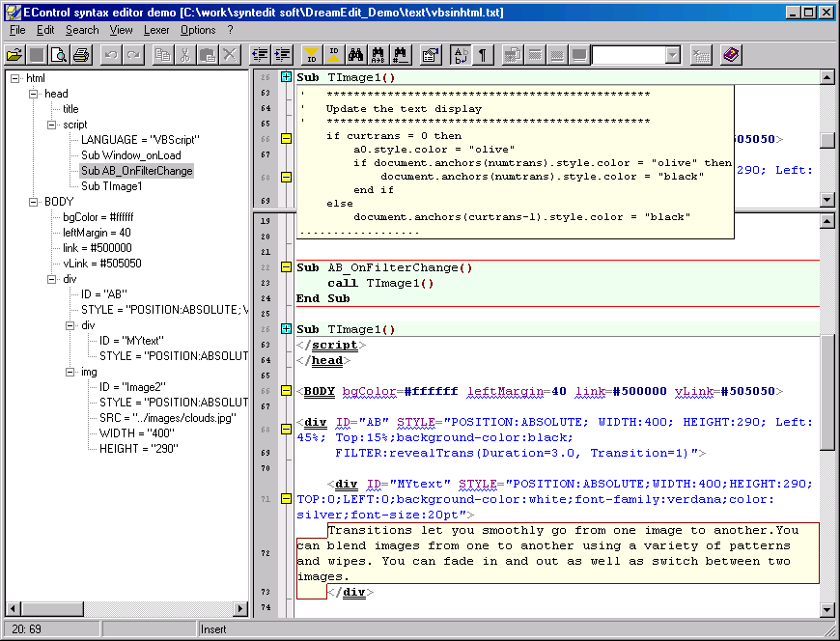This screenshot has width=840, height=641.
Task: Collapse the html tree node
Action: [15, 78]
